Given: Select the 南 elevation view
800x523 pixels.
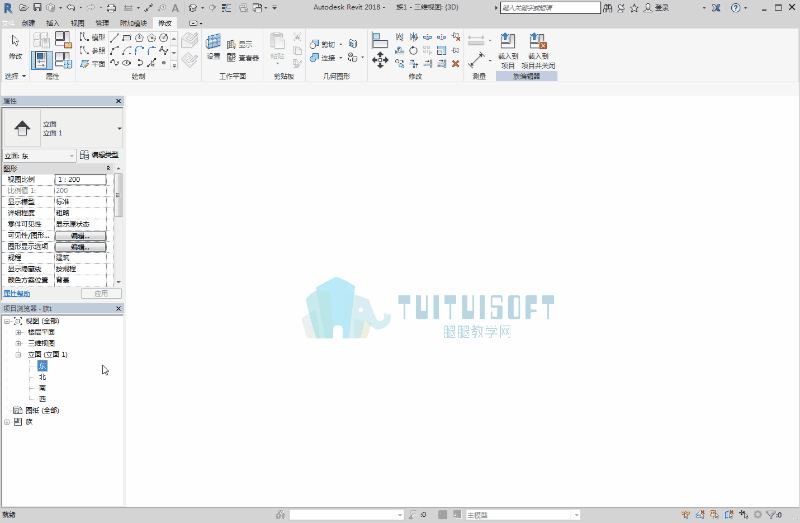Looking at the screenshot, I should pyautogui.click(x=42, y=388).
